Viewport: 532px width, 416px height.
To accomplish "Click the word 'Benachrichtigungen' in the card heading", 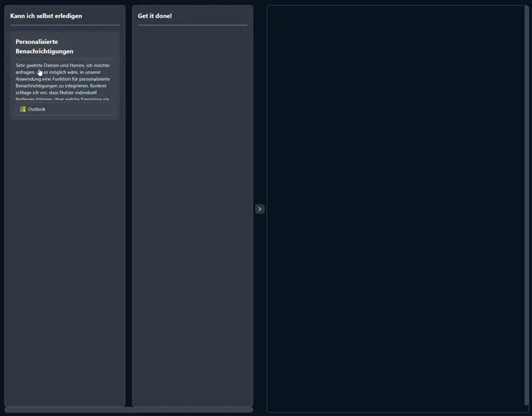I will (45, 51).
